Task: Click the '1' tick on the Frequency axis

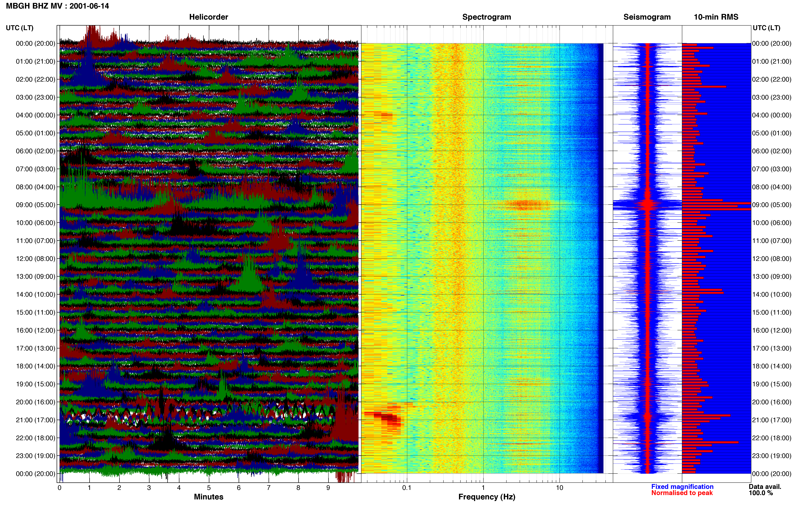Action: (483, 488)
